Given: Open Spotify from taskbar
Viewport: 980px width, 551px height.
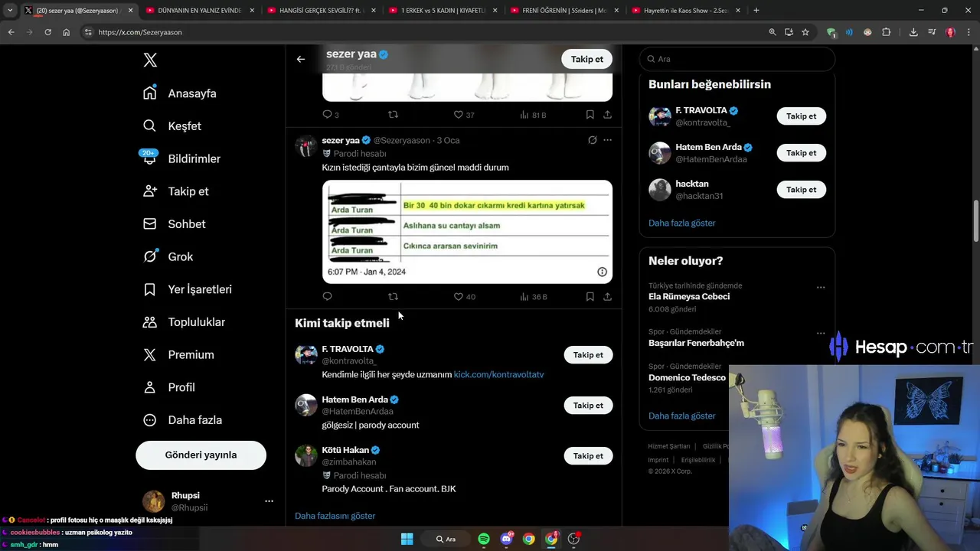Looking at the screenshot, I should pyautogui.click(x=484, y=539).
